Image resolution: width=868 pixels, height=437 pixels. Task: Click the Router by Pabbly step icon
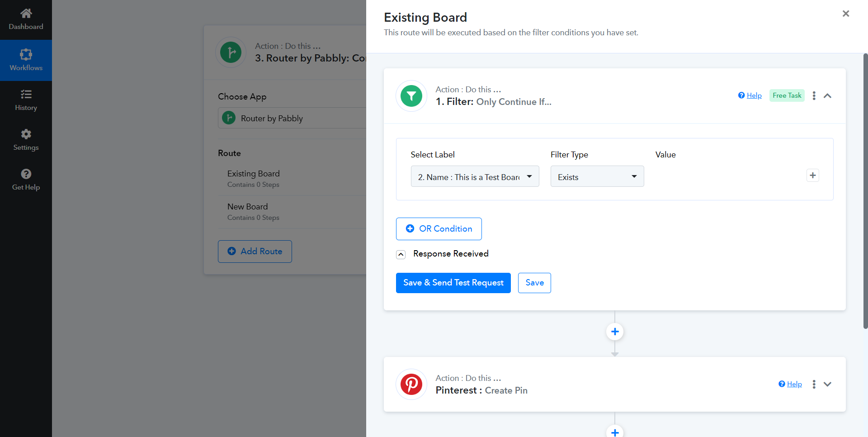click(x=231, y=52)
